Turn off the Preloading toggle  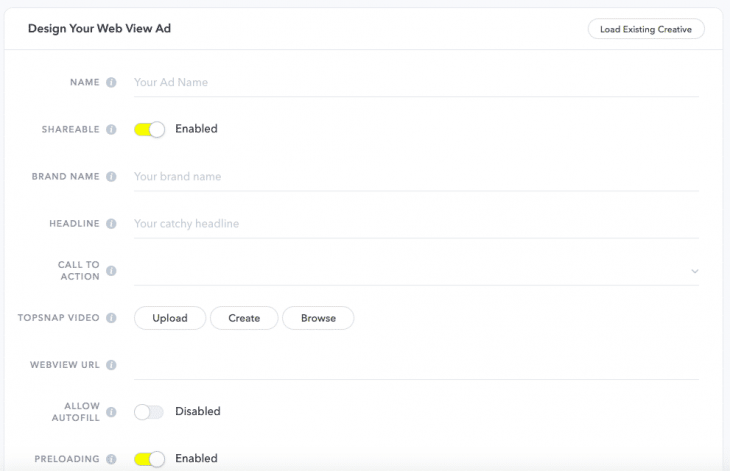[149, 458]
